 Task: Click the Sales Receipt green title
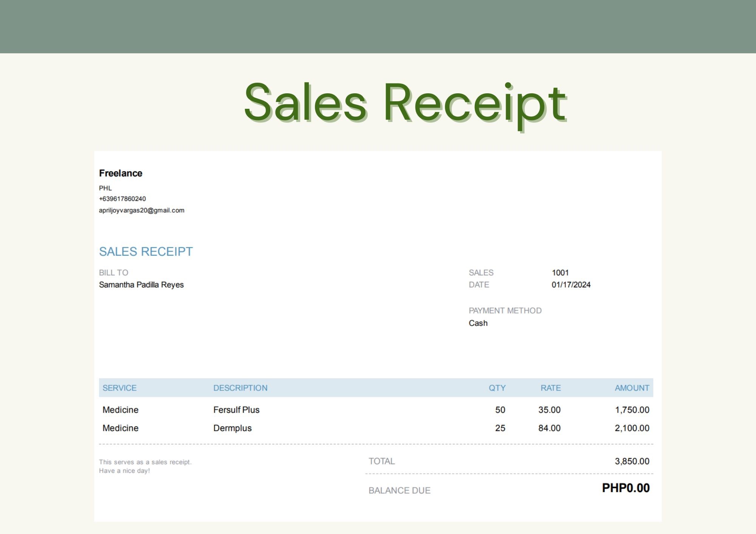click(x=405, y=103)
